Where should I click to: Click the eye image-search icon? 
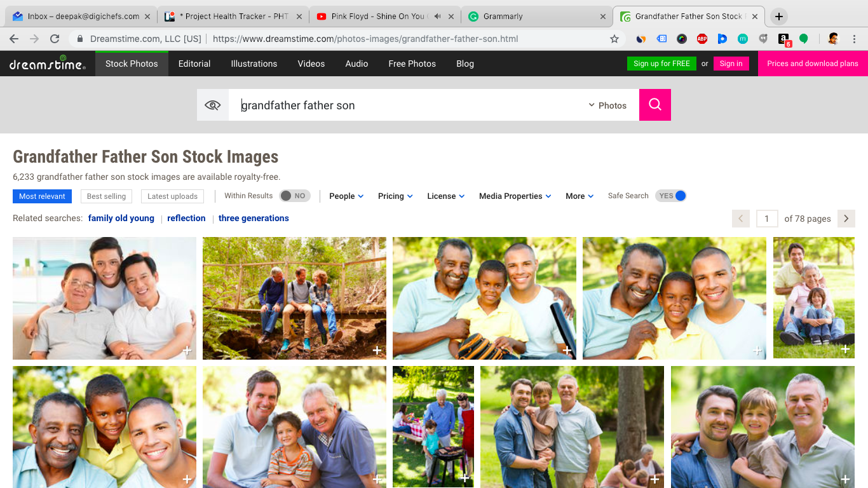click(x=213, y=105)
